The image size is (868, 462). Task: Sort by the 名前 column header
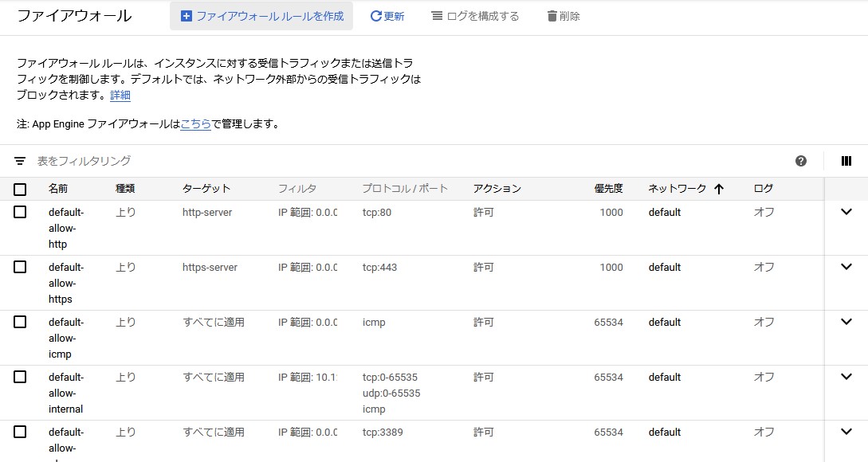(x=58, y=189)
